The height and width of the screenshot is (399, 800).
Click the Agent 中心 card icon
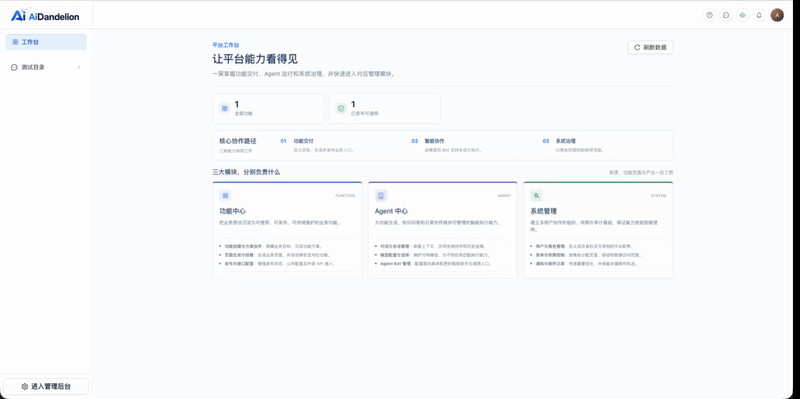tap(381, 195)
